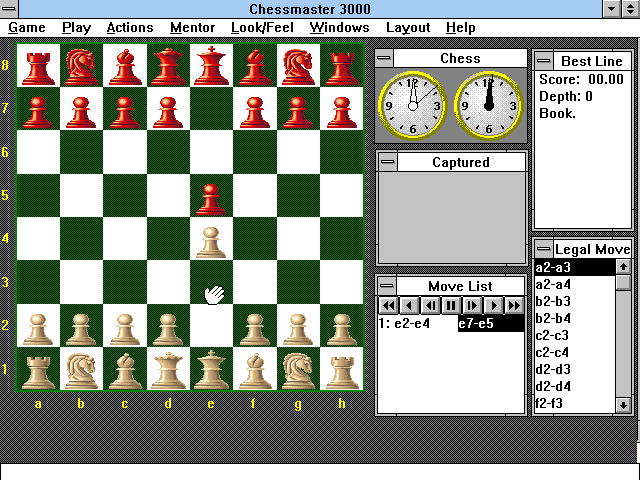Viewport: 640px width, 480px height.
Task: Open the Best Line window control menu
Action: click(543, 61)
